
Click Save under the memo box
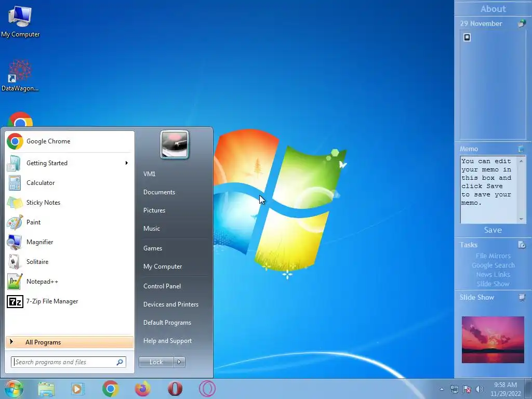click(493, 230)
